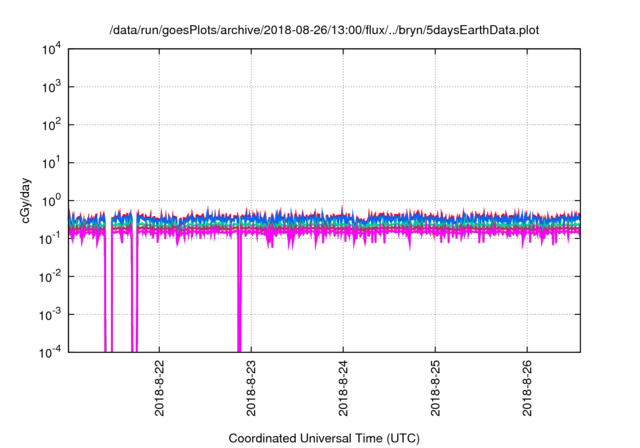Select the 10^0 y-axis tick label
Screen dimensions: 640x448
(51, 201)
